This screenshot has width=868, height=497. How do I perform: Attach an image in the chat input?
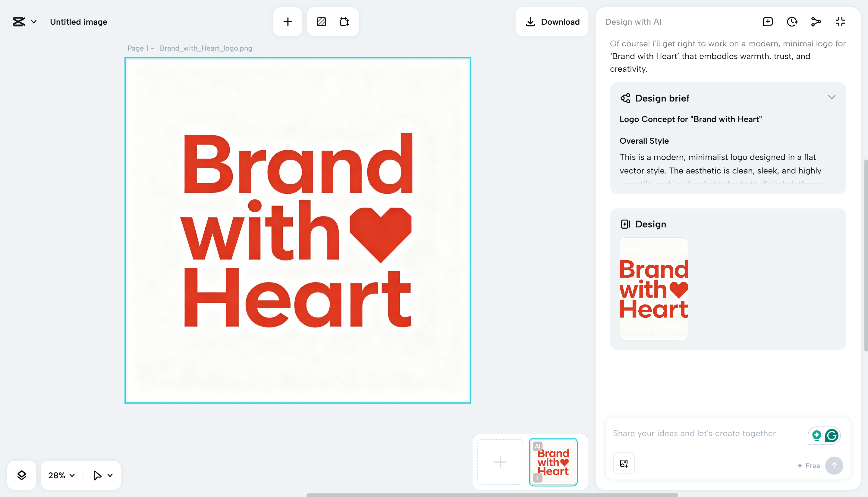[623, 463]
